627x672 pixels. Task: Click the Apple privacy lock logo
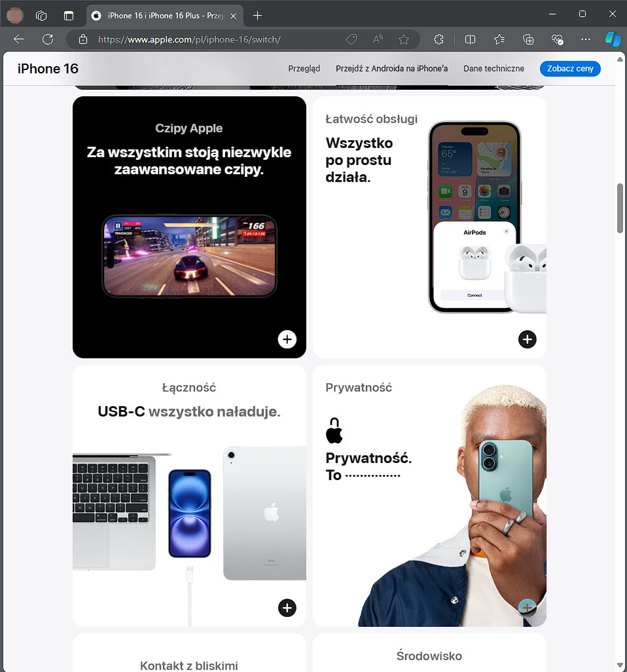pyautogui.click(x=334, y=431)
